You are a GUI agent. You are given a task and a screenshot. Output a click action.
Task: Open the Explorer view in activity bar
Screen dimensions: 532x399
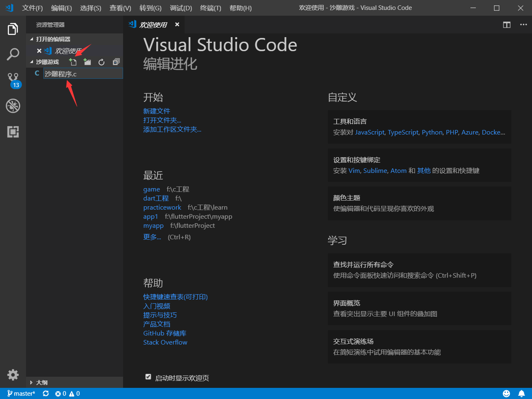(13, 29)
